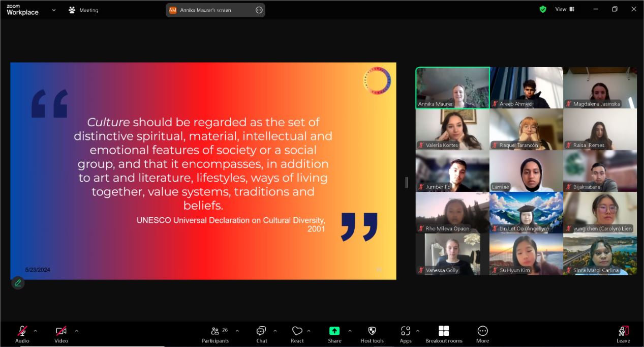644x347 pixels.
Task: Open the Apps icon
Action: click(405, 331)
